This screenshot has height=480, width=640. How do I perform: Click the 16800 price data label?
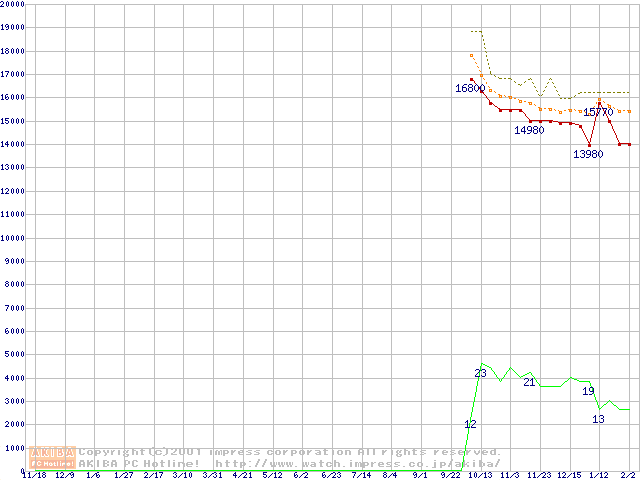tap(470, 89)
